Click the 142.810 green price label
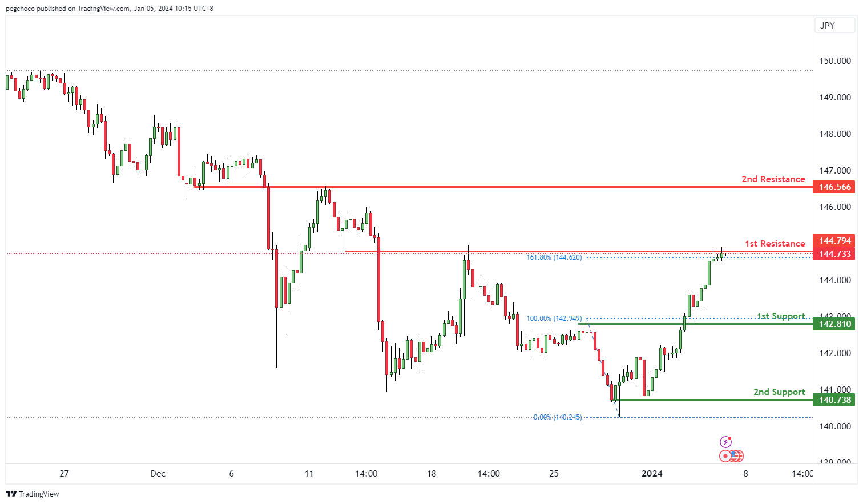The height and width of the screenshot is (504, 863). (x=834, y=324)
